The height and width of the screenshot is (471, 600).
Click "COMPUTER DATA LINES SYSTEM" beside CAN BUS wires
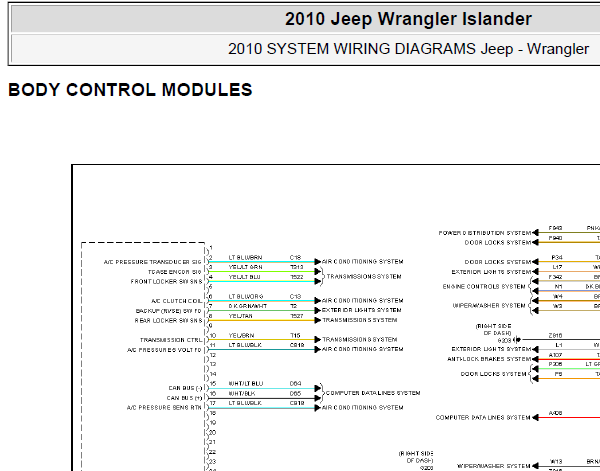pos(373,393)
